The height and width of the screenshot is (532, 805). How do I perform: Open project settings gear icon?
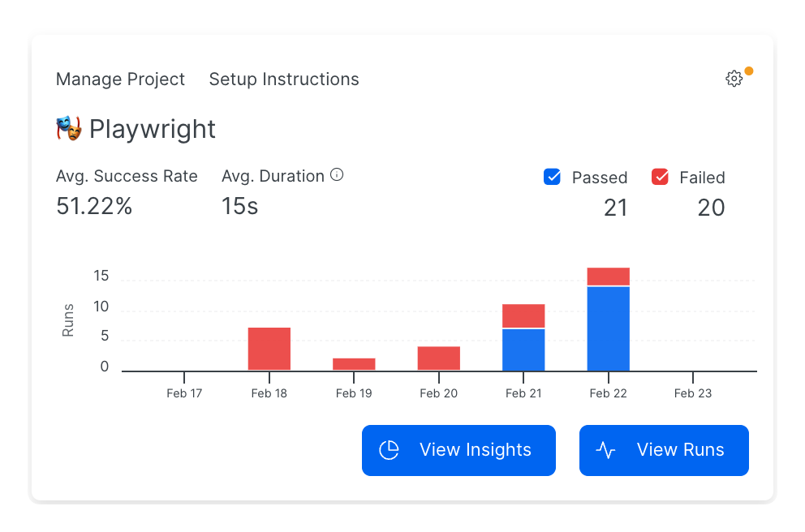coord(734,79)
